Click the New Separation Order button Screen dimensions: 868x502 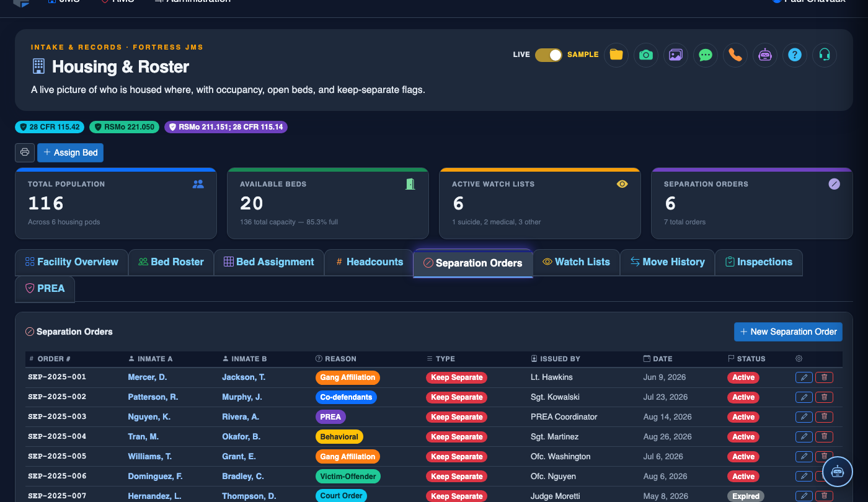788,332
